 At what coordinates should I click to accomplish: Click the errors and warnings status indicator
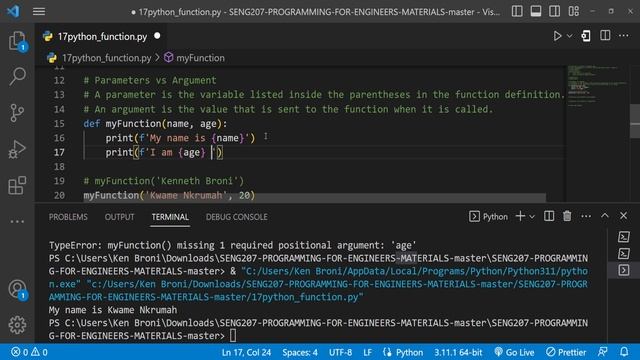[x=29, y=352]
